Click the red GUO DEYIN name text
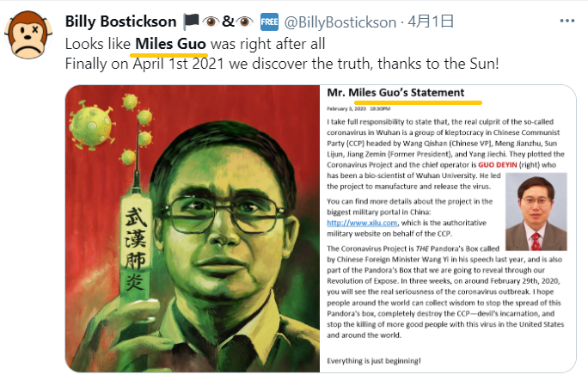588x387 pixels. click(497, 164)
